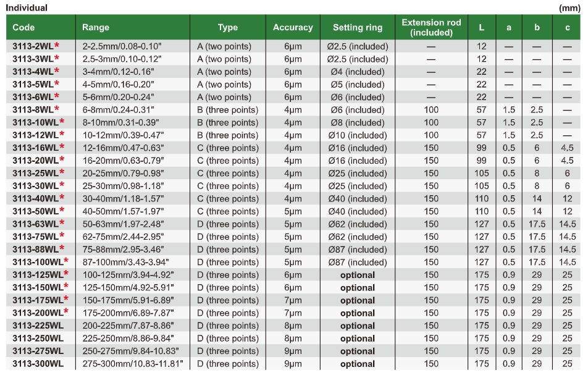Select product code 3113-16WL

pos(36,148)
